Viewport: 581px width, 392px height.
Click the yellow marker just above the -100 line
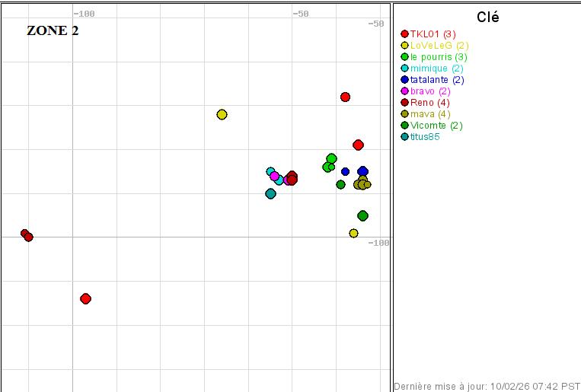(353, 234)
